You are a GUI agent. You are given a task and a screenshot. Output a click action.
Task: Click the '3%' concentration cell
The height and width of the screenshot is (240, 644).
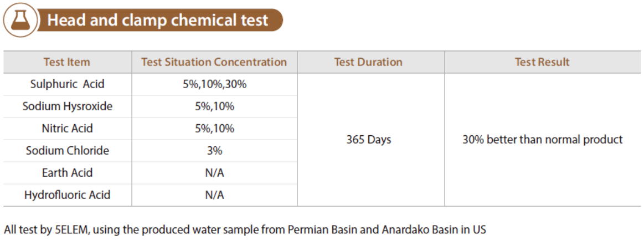click(x=214, y=151)
